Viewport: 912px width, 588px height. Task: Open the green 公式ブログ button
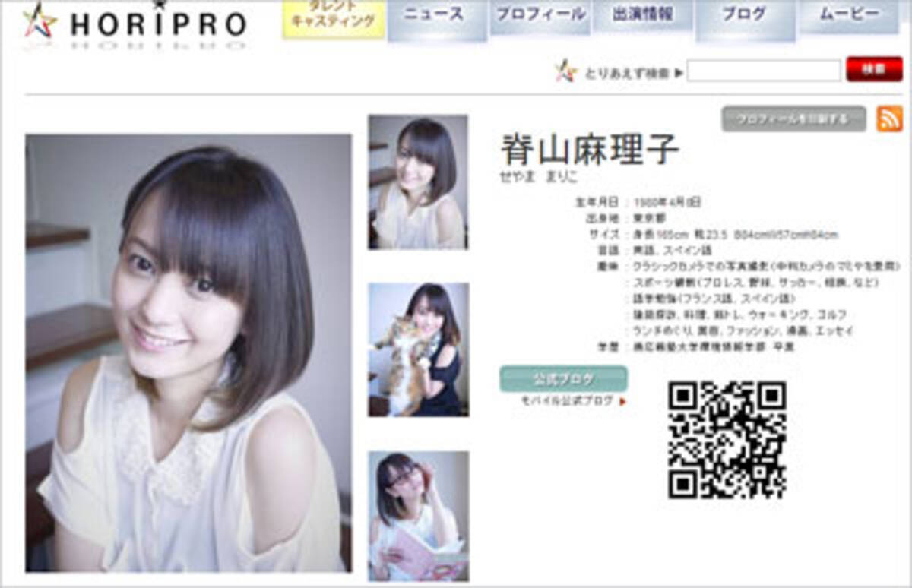(x=563, y=379)
